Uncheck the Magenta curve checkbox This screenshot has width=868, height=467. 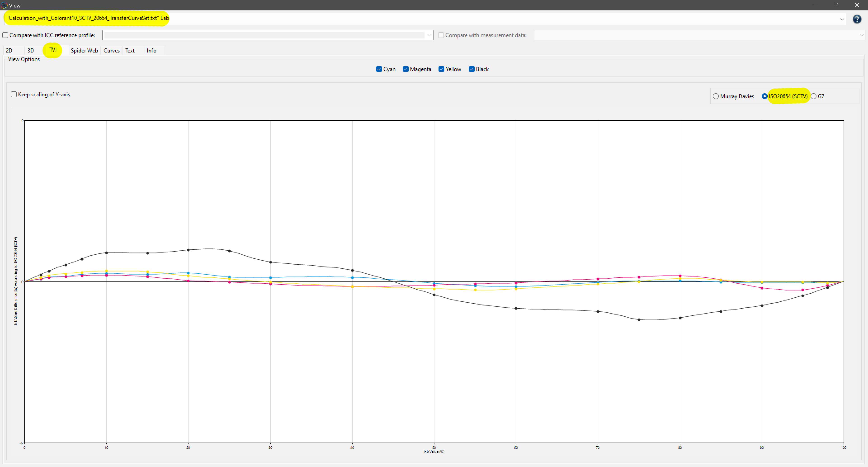[x=406, y=69]
